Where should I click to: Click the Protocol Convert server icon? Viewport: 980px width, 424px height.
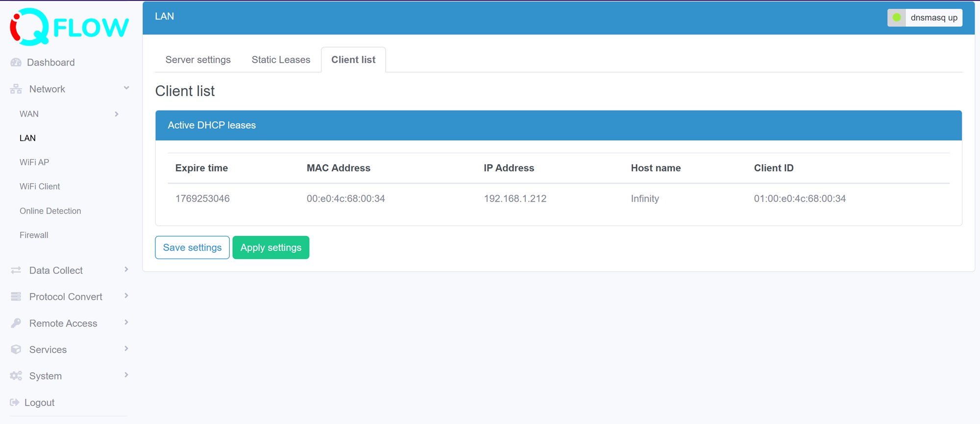(x=16, y=297)
